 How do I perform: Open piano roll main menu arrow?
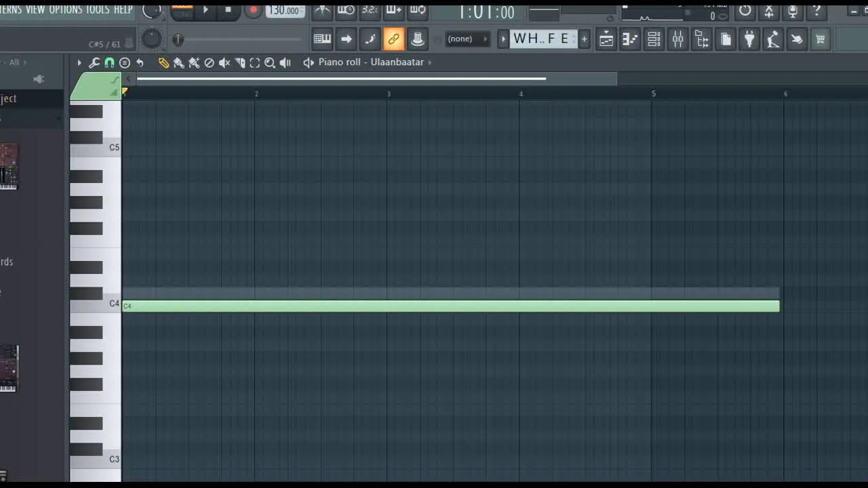[x=79, y=62]
